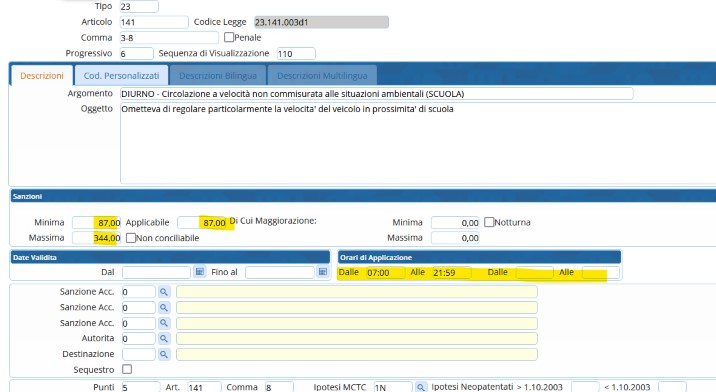The image size is (716, 392).
Task: Focus the Articolo field with 141
Action: pos(154,22)
